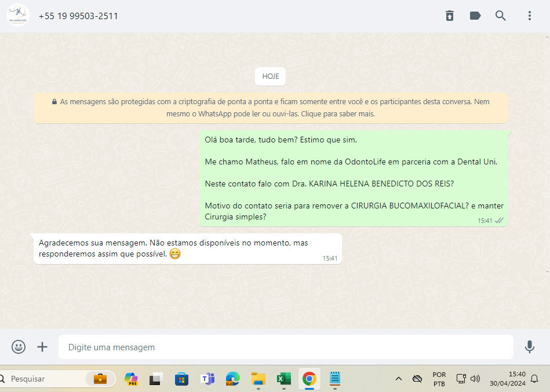Click the grinning emoji in auto-reply
The height and width of the screenshot is (392, 550).
click(174, 254)
